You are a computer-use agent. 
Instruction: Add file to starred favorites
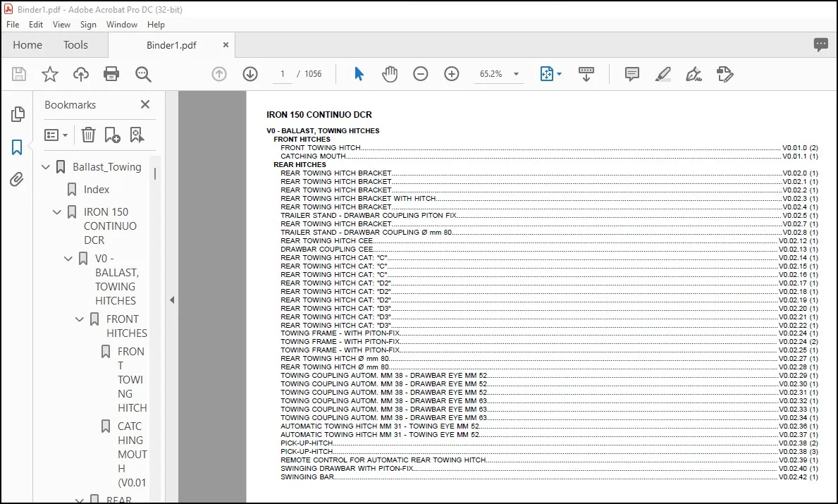[50, 74]
